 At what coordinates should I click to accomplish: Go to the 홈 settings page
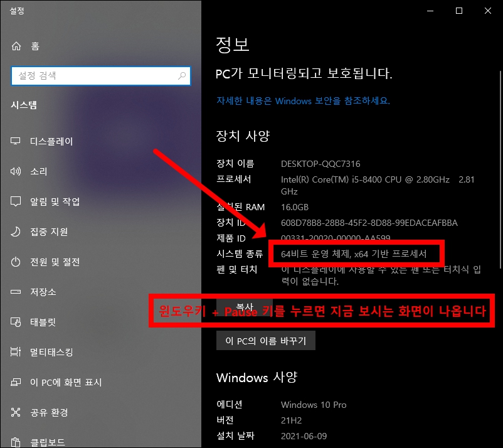point(34,45)
